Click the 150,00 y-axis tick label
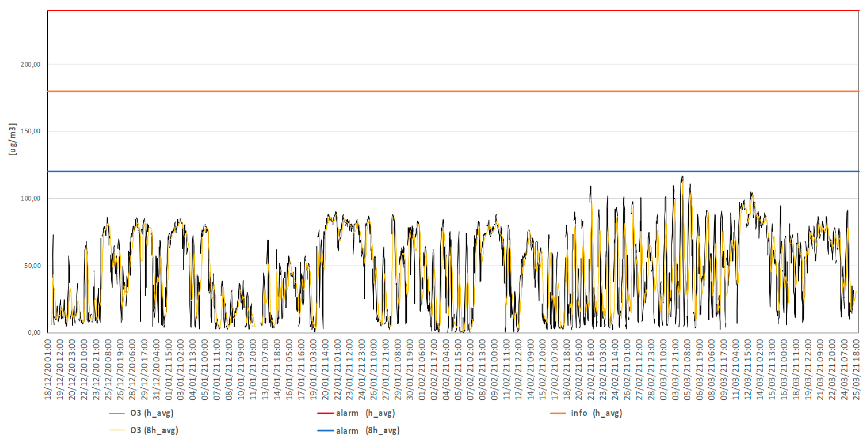Screen dimensions: 868x444 [30, 131]
